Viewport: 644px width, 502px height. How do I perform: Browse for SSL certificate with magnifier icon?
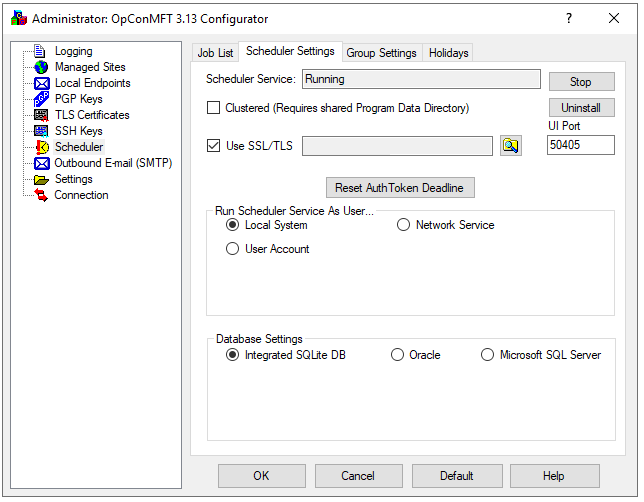[511, 146]
